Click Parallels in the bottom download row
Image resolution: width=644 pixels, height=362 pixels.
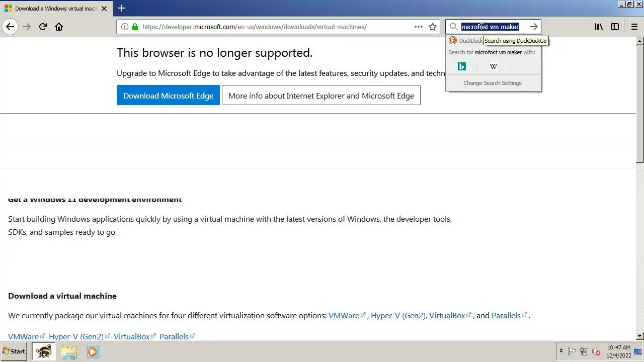(177, 336)
